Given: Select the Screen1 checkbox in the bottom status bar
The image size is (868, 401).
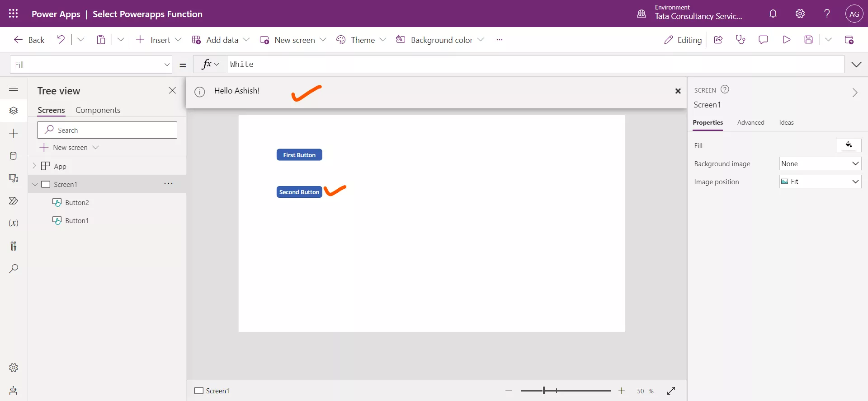Looking at the screenshot, I should (x=199, y=391).
